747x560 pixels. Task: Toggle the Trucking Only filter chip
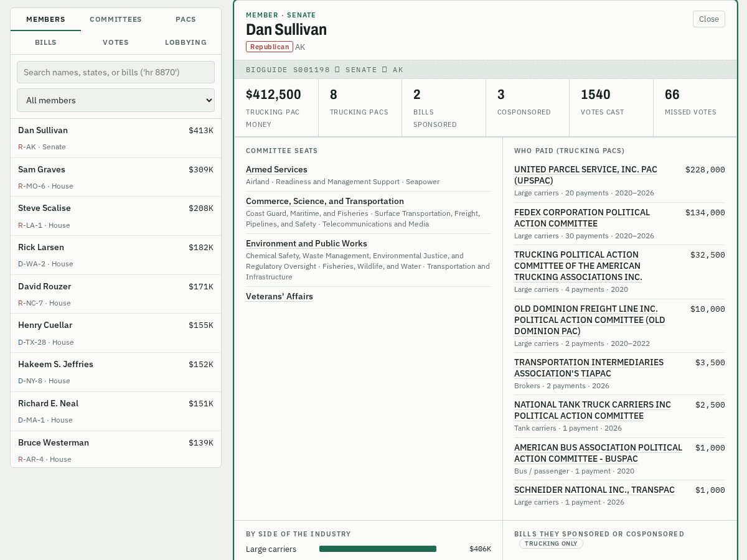point(551,544)
